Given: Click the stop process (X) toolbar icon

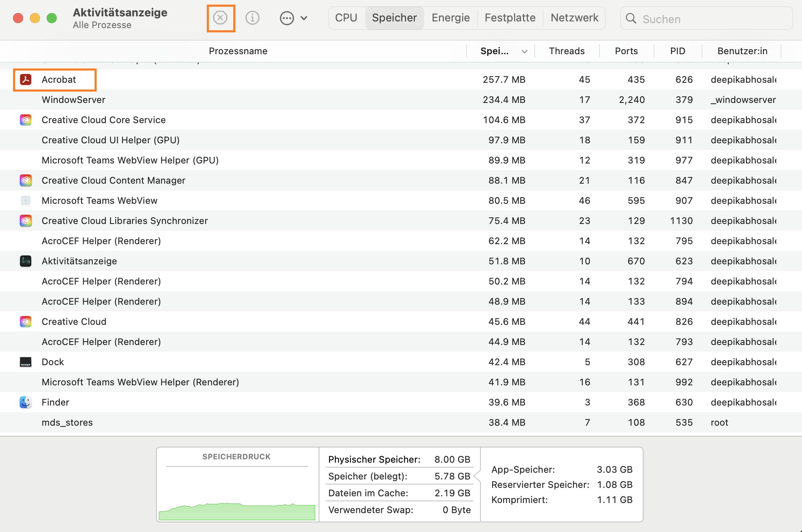Looking at the screenshot, I should pyautogui.click(x=220, y=18).
